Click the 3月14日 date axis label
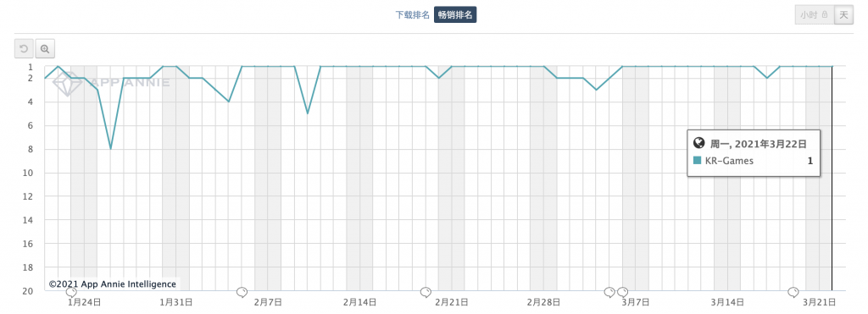The image size is (868, 314). tap(727, 302)
